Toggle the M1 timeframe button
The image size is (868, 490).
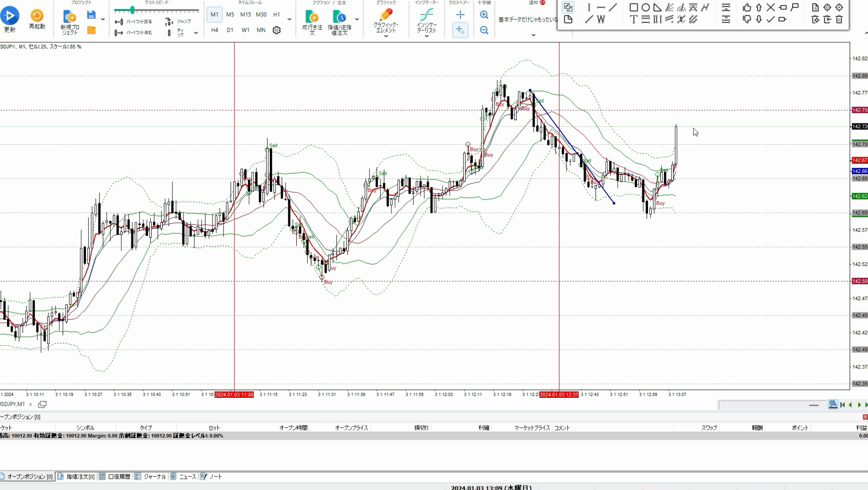(x=214, y=15)
